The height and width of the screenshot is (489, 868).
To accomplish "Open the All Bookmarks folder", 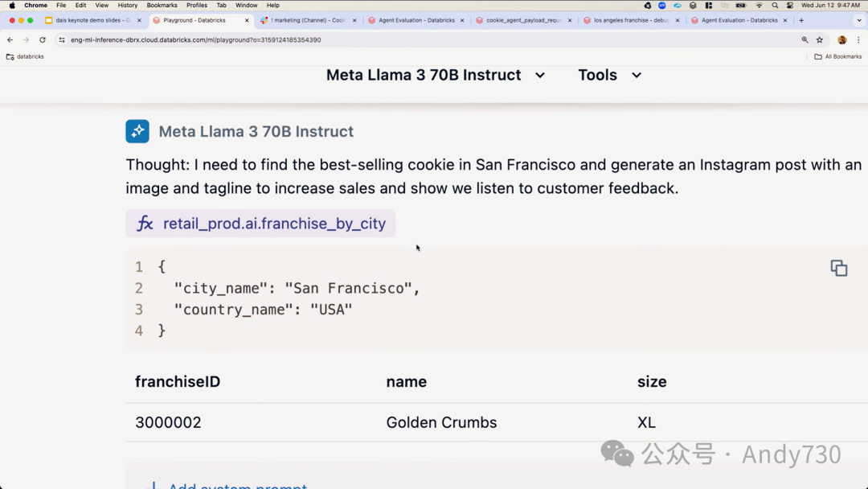I will coord(838,56).
